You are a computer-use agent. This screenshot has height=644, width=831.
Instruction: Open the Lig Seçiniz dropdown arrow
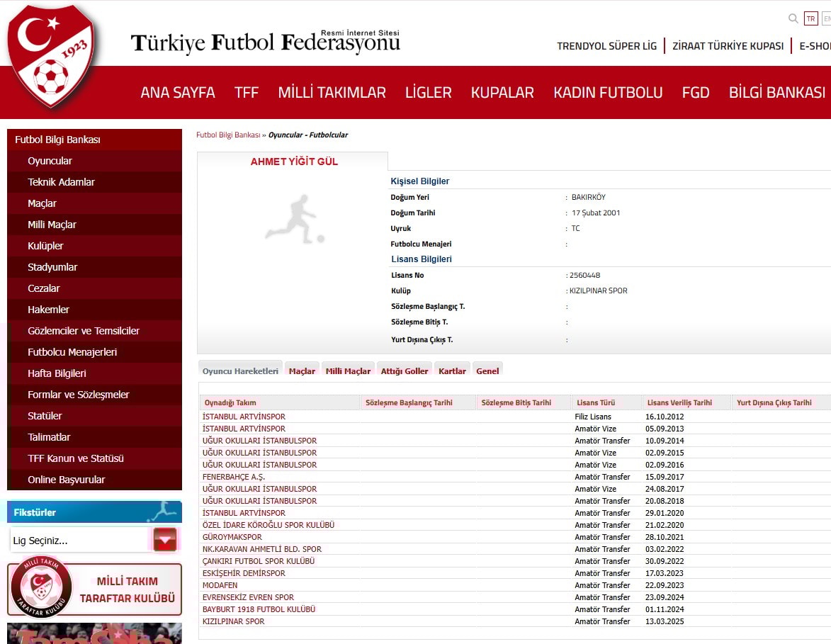click(x=165, y=540)
